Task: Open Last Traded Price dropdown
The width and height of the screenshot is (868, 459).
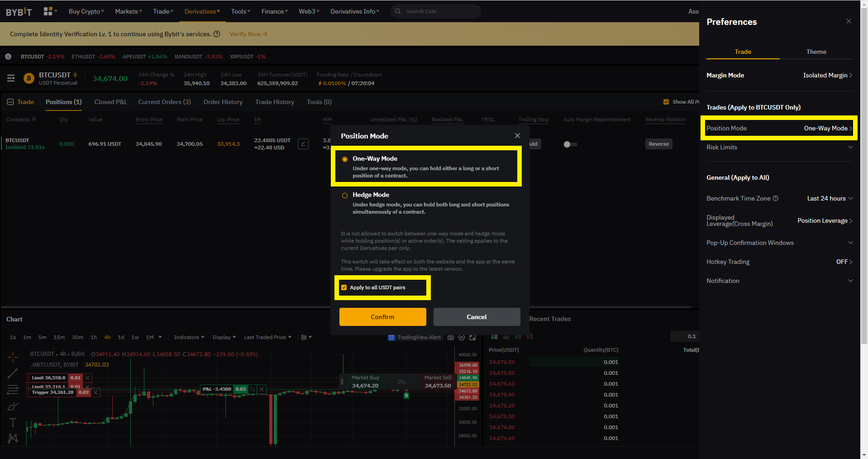Action: coord(267,337)
